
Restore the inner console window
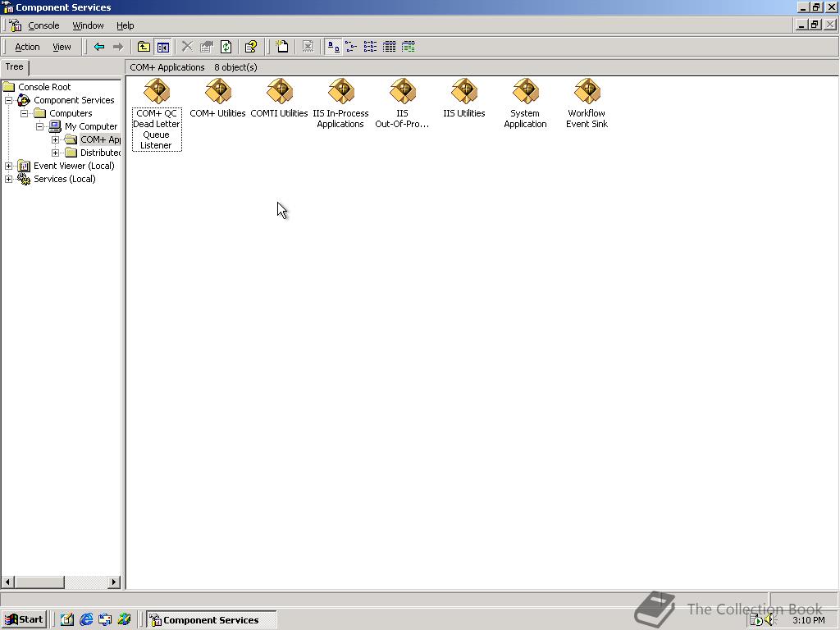815,25
